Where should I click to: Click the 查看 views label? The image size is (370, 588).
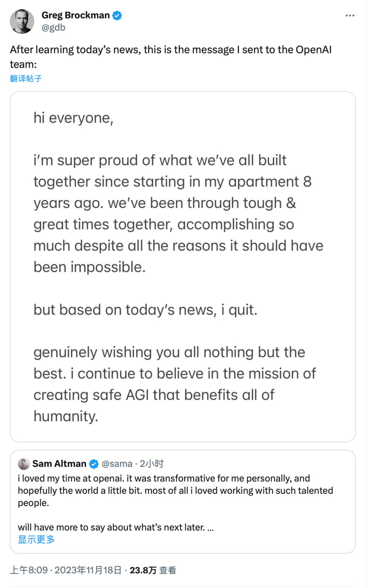pos(168,570)
